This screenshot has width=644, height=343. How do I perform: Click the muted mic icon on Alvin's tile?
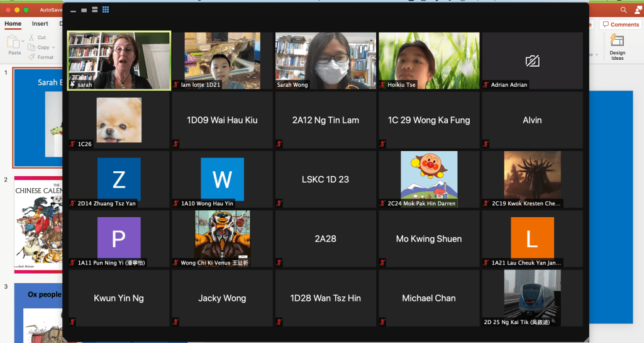click(x=486, y=143)
